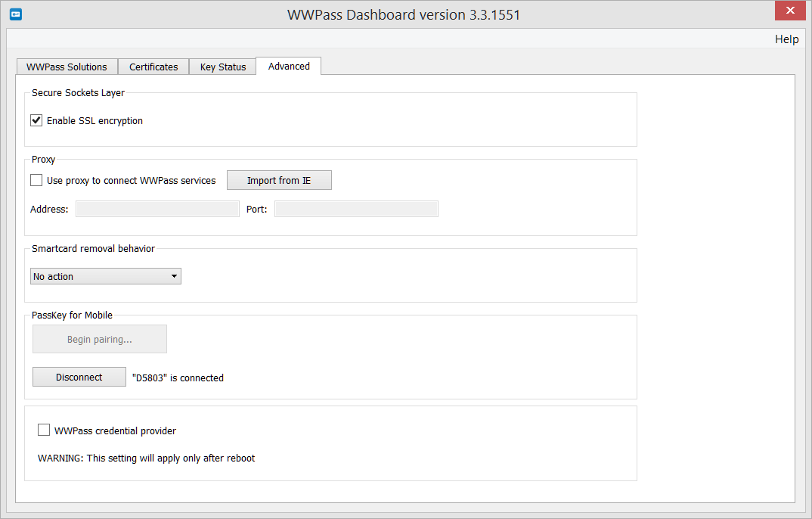
Task: Open the Key Status tab
Action: [222, 67]
